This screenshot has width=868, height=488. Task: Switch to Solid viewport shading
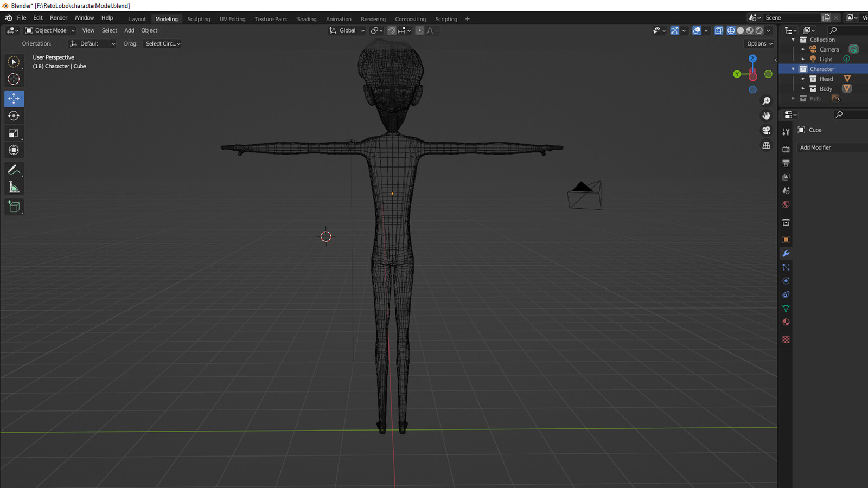tap(741, 30)
